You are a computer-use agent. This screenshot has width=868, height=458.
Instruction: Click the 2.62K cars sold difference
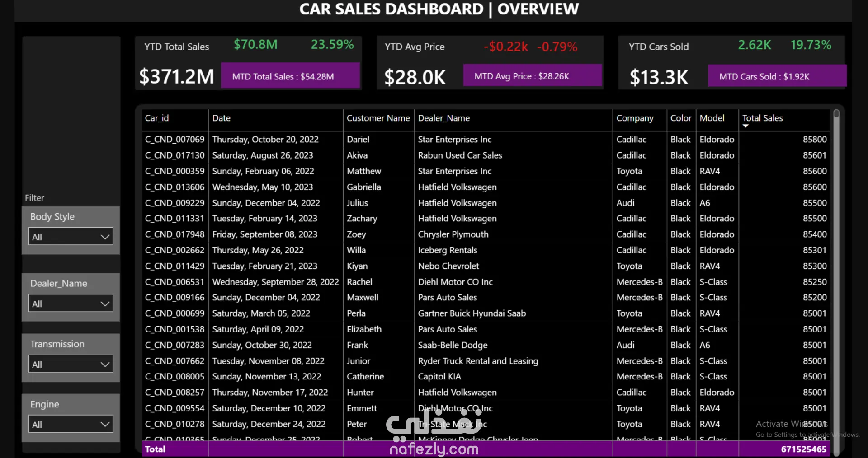click(x=755, y=45)
